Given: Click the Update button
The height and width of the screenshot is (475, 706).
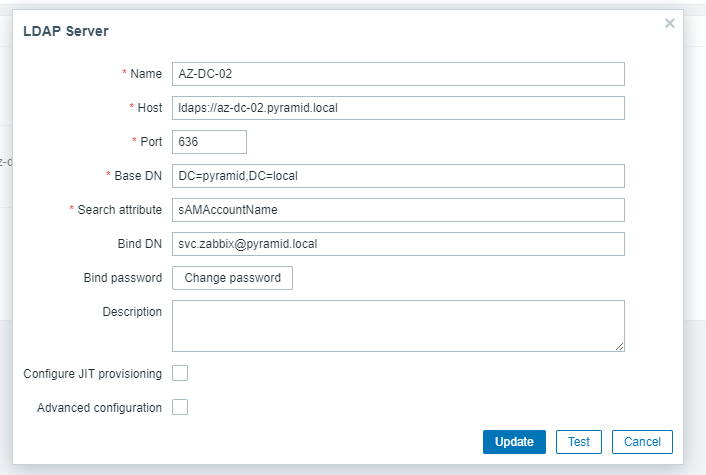Looking at the screenshot, I should (x=514, y=442).
